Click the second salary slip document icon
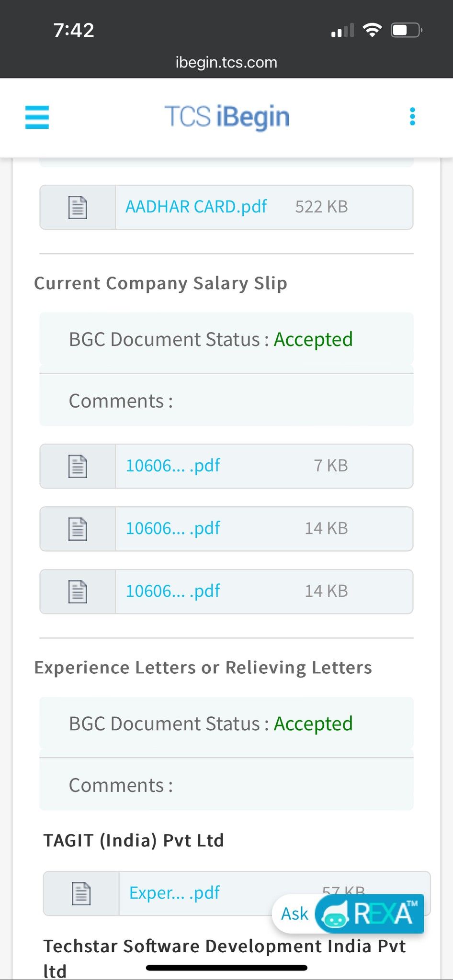This screenshot has width=453, height=980. tap(78, 529)
